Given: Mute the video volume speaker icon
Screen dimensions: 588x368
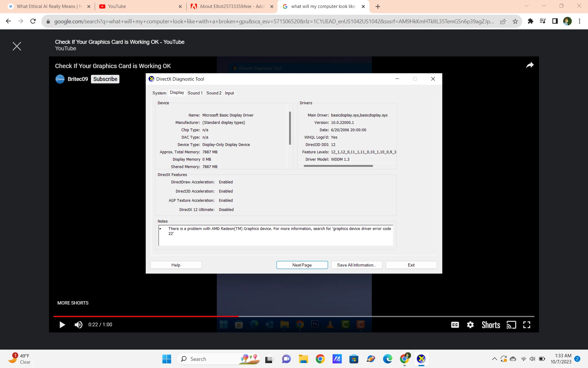Looking at the screenshot, I should click(x=78, y=325).
